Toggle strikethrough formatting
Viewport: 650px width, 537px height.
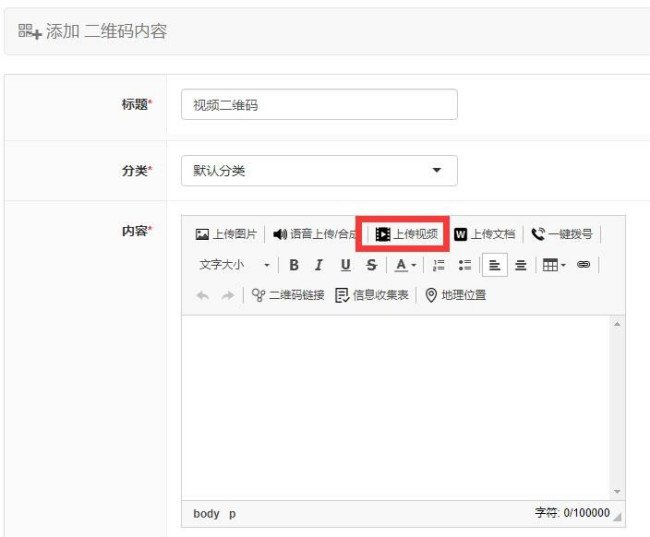click(x=371, y=265)
